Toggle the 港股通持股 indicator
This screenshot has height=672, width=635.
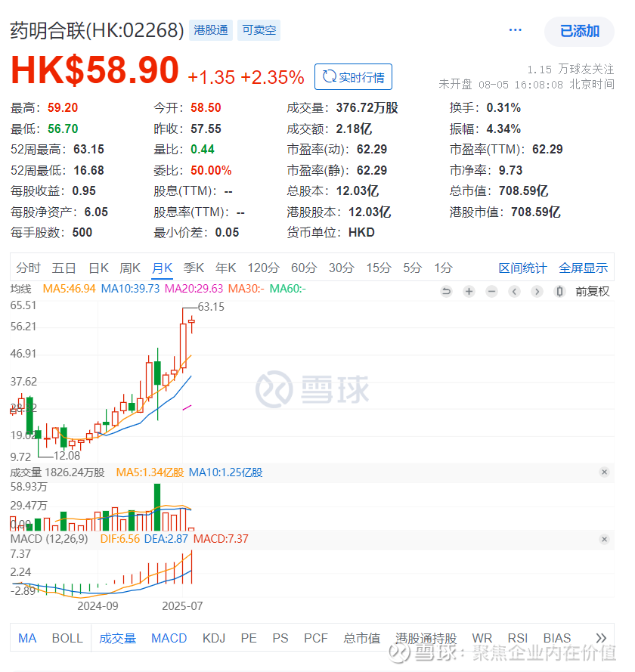pyautogui.click(x=426, y=638)
